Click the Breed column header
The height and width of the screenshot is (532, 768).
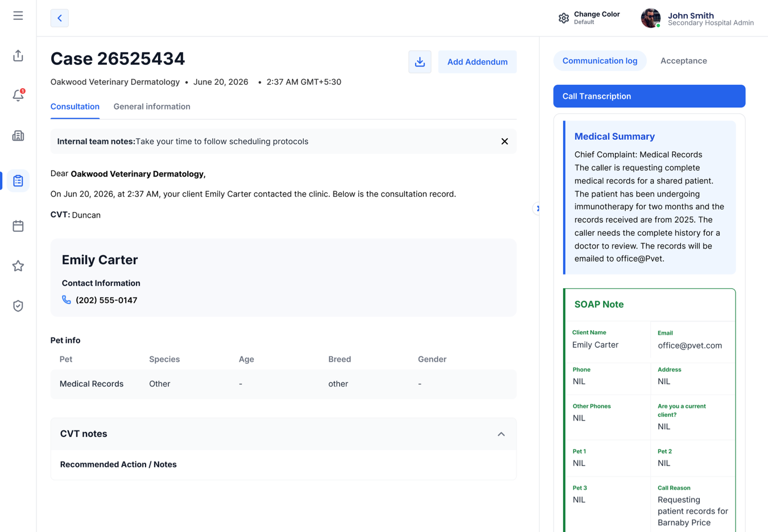pyautogui.click(x=340, y=359)
